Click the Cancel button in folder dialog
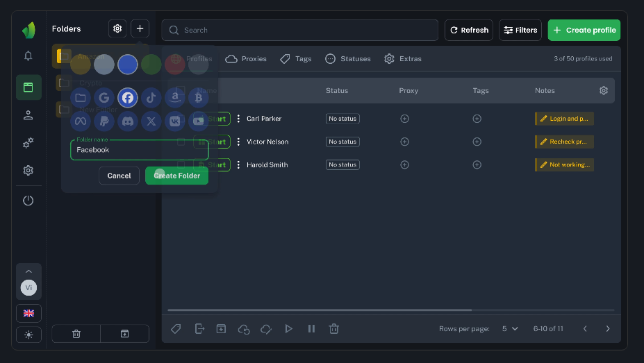This screenshot has height=363, width=644. click(119, 176)
